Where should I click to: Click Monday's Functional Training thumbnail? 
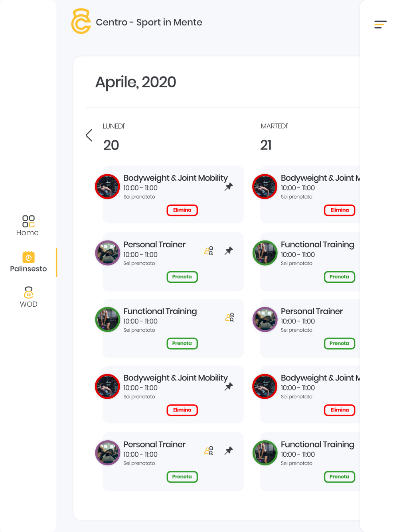(108, 319)
